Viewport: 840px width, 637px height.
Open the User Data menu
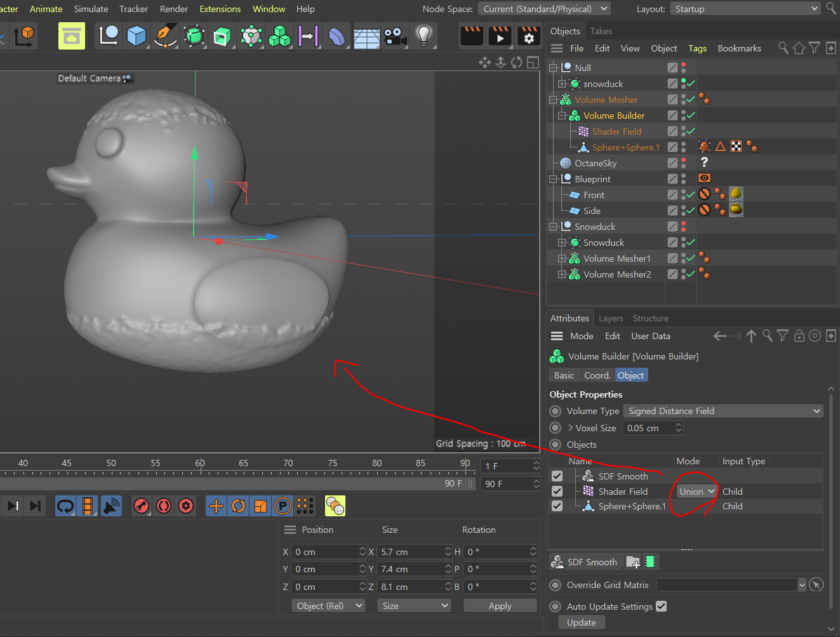651,336
